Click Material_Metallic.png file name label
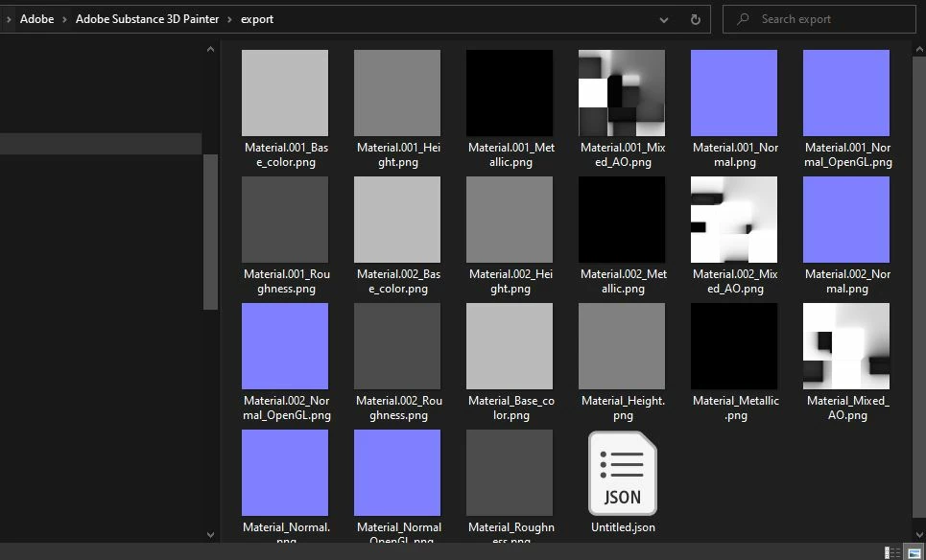The width and height of the screenshot is (926, 560). [x=735, y=408]
